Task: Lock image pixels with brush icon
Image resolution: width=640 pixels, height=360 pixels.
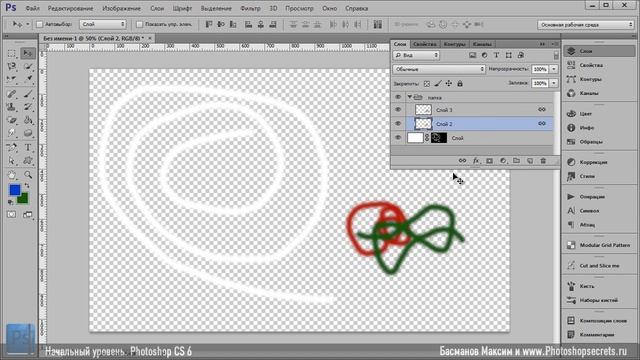Action: pyautogui.click(x=438, y=84)
